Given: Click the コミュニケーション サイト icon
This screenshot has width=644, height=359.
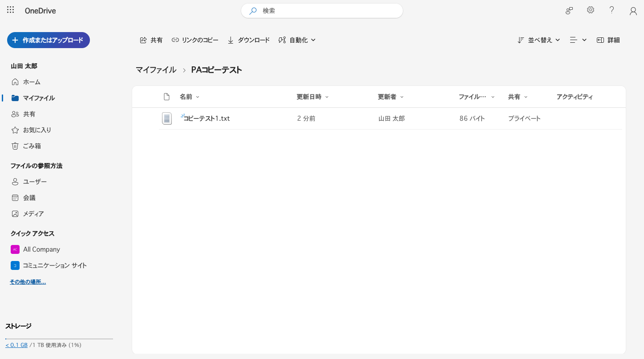Looking at the screenshot, I should pos(15,265).
